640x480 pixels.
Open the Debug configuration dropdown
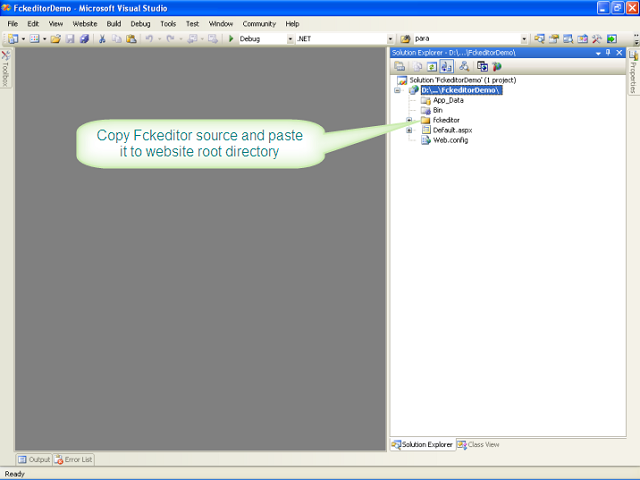pyautogui.click(x=290, y=39)
